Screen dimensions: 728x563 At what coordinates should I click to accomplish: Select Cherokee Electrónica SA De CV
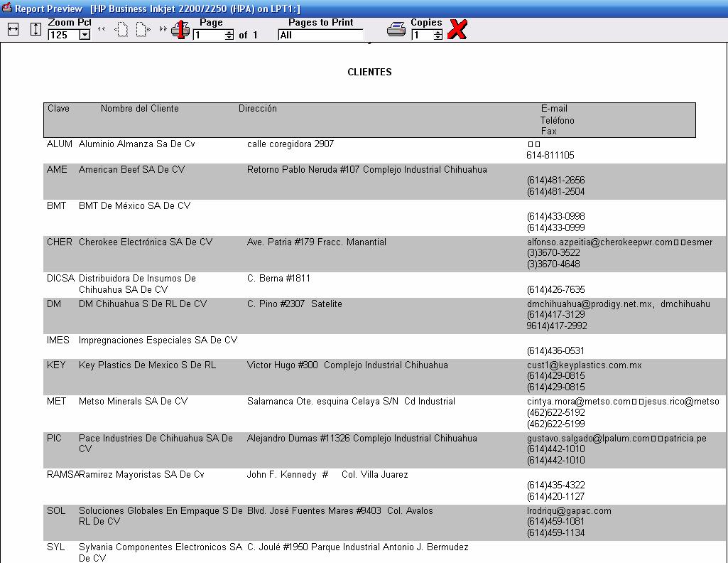pos(146,242)
